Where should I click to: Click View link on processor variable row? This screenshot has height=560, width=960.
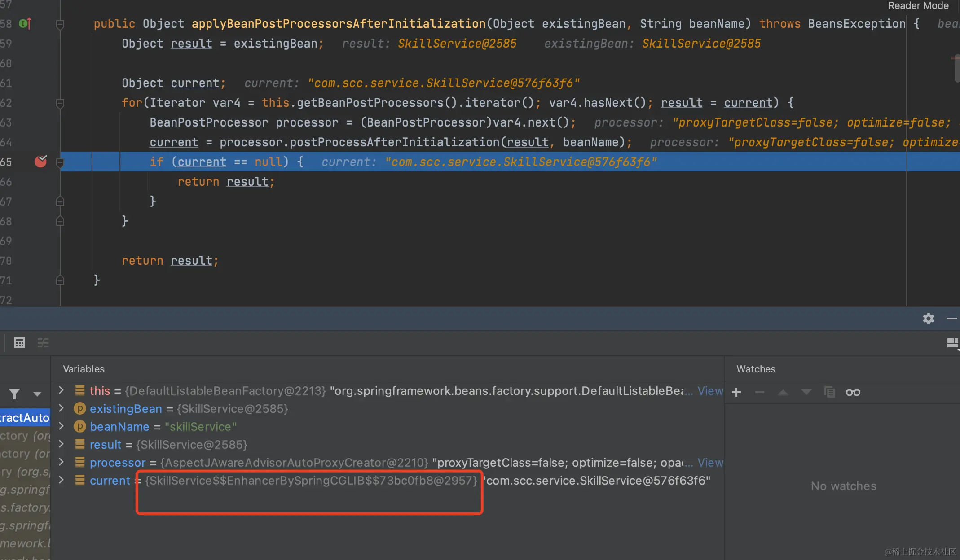(x=710, y=463)
